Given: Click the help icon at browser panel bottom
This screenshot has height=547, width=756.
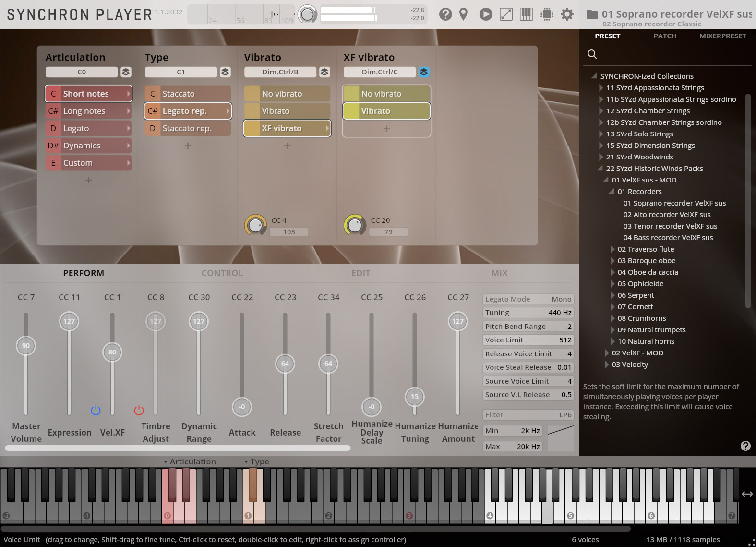Looking at the screenshot, I should (x=745, y=446).
